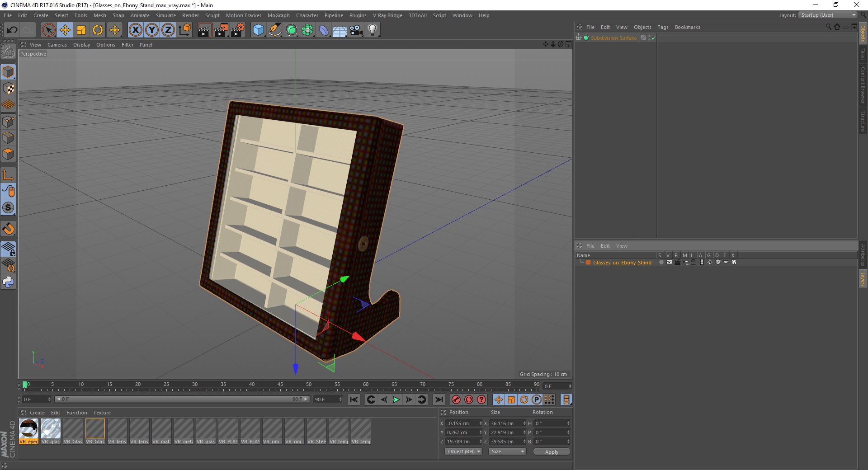Click the Record Active Objects button
Viewport: 868px width, 470px height.
pos(456,399)
